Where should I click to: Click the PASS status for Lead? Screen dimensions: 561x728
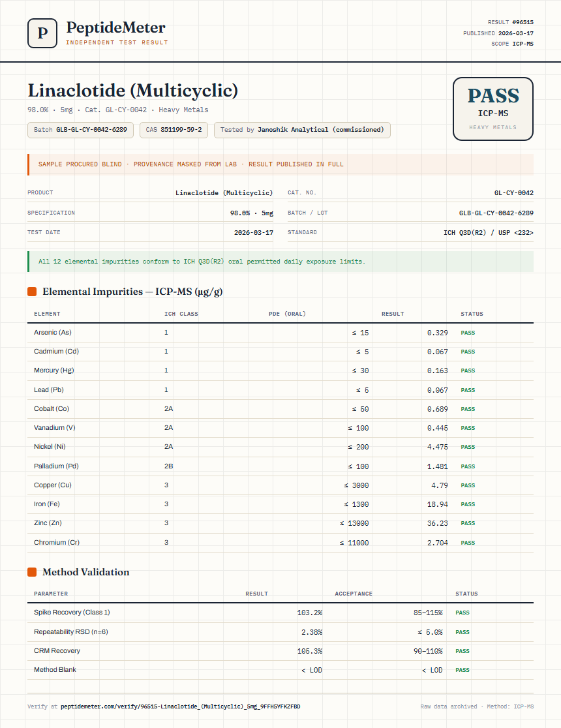coord(468,391)
